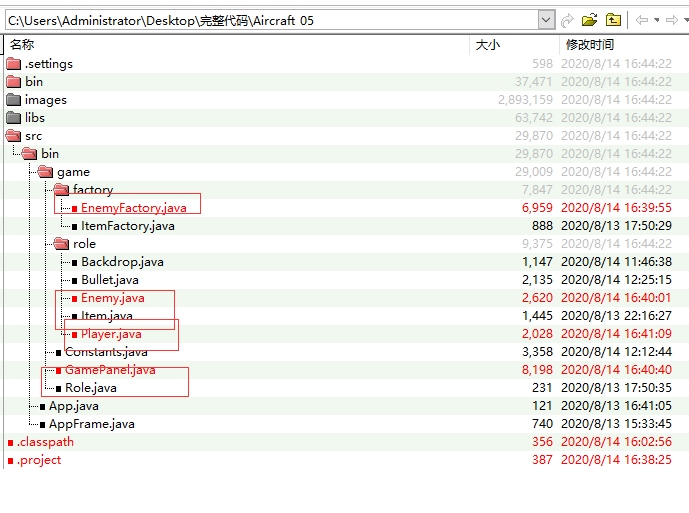Click the red file marker of GamePanel.java
This screenshot has width=689, height=513.
click(58, 371)
